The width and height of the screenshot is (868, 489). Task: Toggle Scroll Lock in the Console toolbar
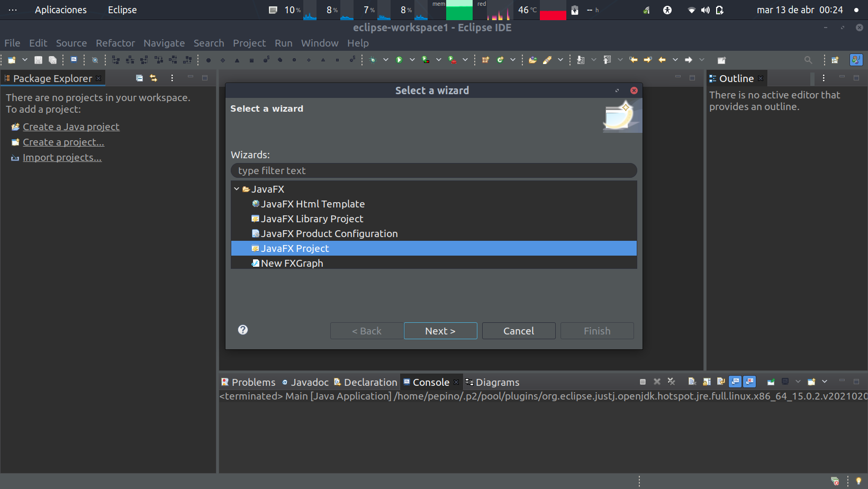(707, 382)
